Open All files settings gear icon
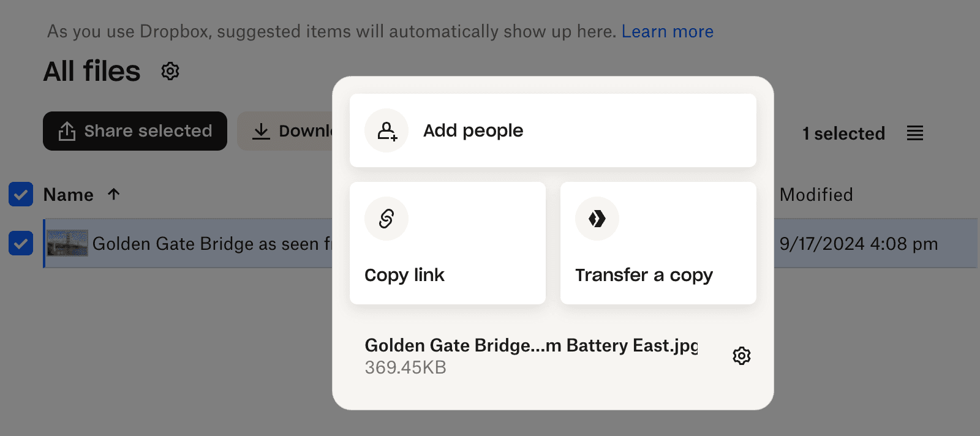This screenshot has height=436, width=980. [170, 71]
